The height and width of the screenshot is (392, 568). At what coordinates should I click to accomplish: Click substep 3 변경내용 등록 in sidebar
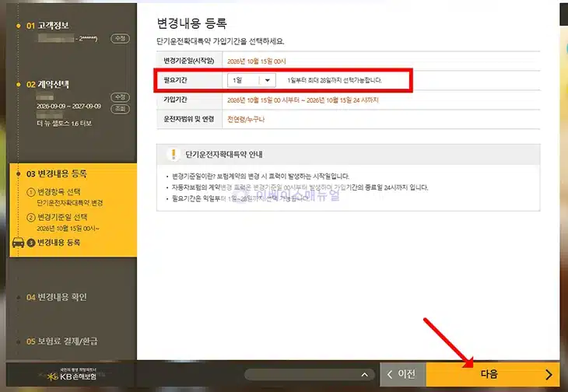click(x=54, y=243)
